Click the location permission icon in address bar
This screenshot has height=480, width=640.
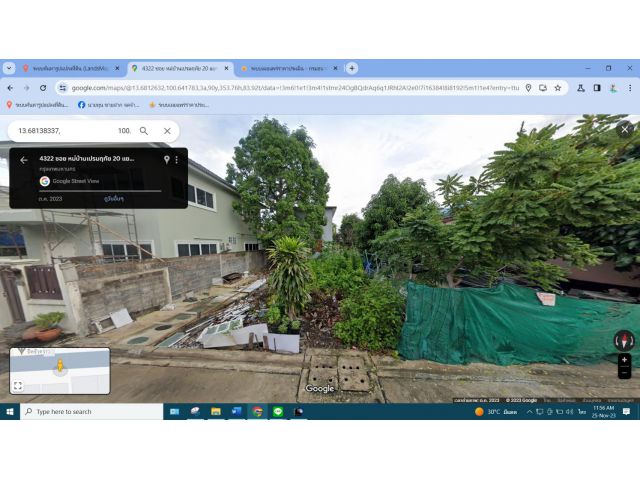tap(528, 88)
